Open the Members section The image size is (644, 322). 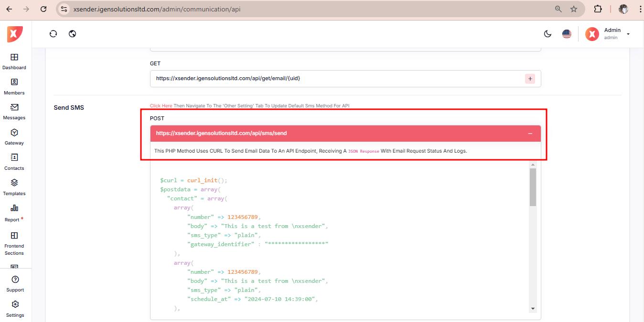14,83
